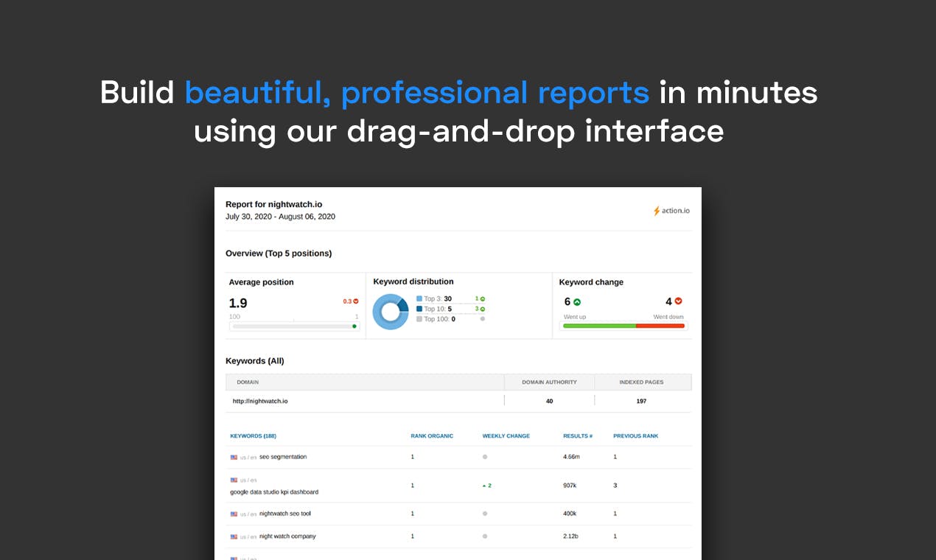Click the green up arrow next to 6
This screenshot has width=936, height=560.
[577, 301]
